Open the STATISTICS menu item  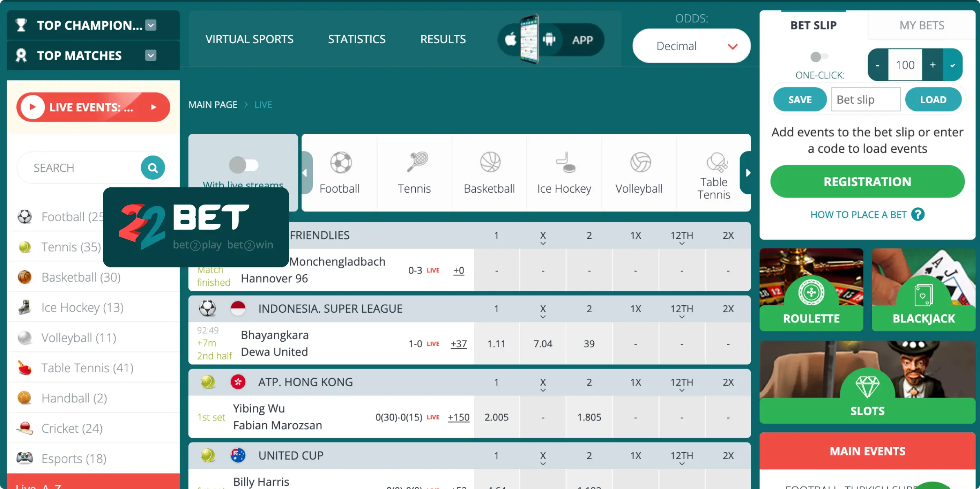(356, 39)
